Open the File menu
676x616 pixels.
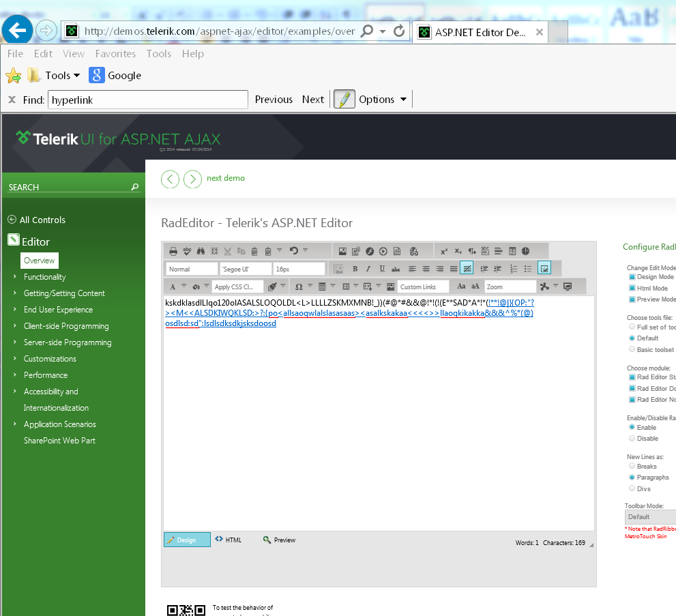pos(15,53)
